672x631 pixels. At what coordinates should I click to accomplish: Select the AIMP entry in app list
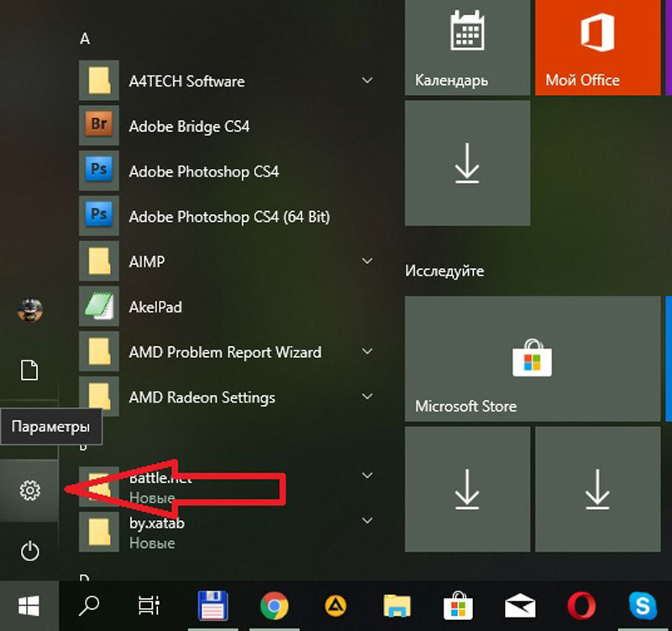coord(147,261)
